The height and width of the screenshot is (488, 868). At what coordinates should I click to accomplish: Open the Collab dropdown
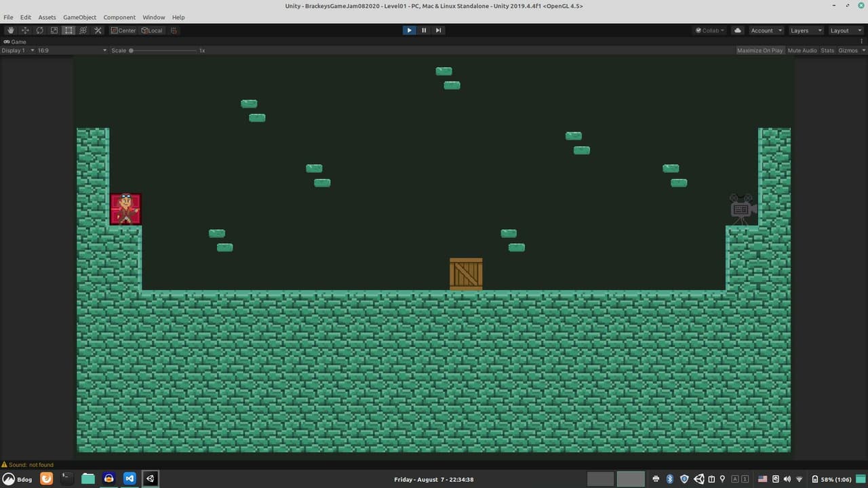[x=710, y=30]
